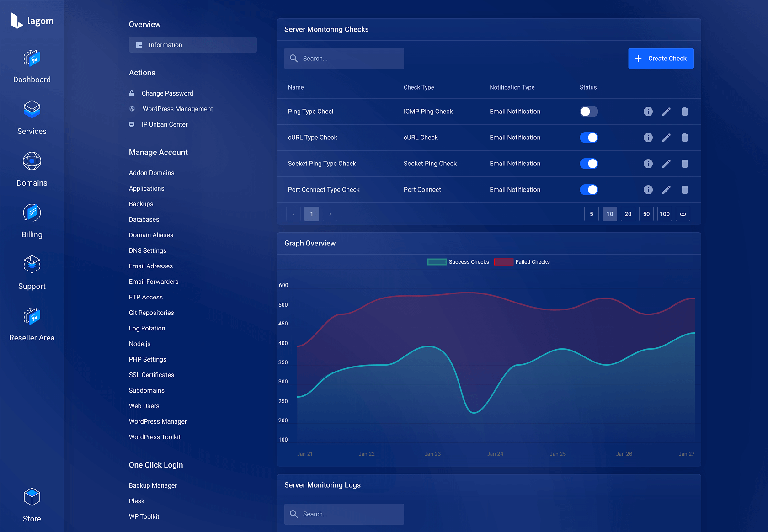Open WordPress Toolkit menu item

click(155, 437)
